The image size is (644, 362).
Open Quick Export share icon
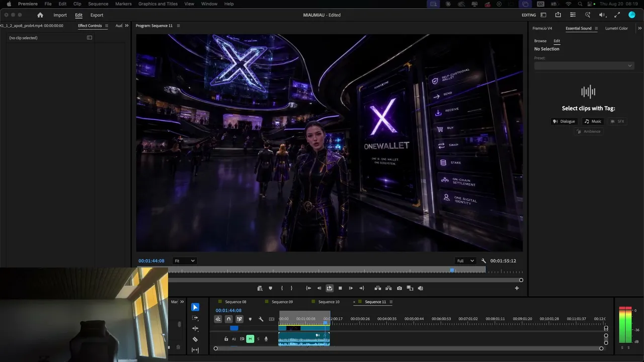[558, 15]
